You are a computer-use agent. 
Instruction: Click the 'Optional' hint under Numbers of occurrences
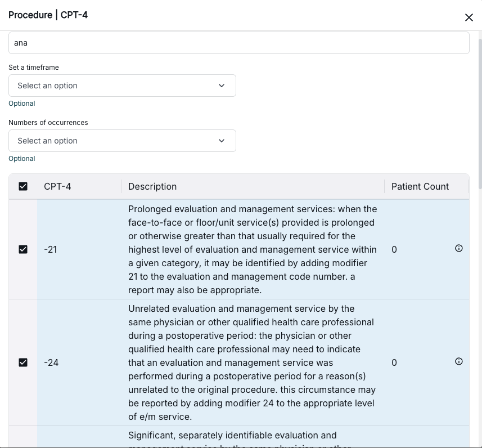click(x=22, y=159)
